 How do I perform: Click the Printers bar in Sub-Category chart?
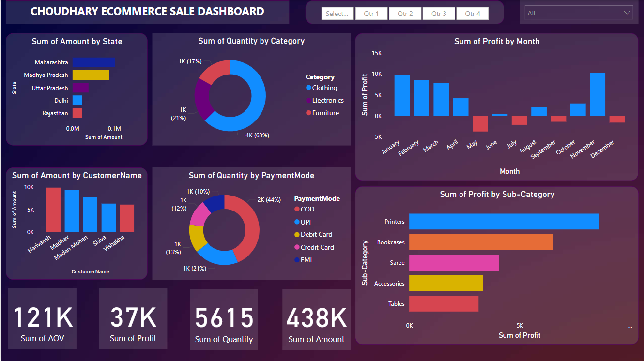click(504, 221)
